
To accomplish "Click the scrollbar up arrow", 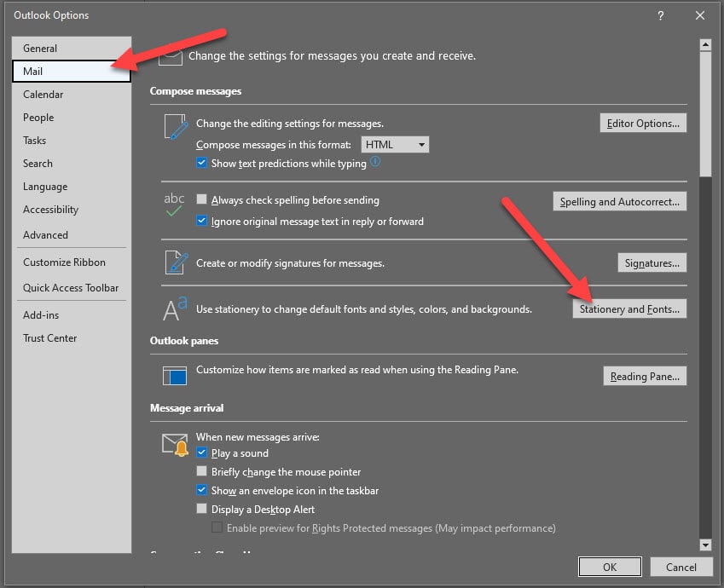I will 705,44.
